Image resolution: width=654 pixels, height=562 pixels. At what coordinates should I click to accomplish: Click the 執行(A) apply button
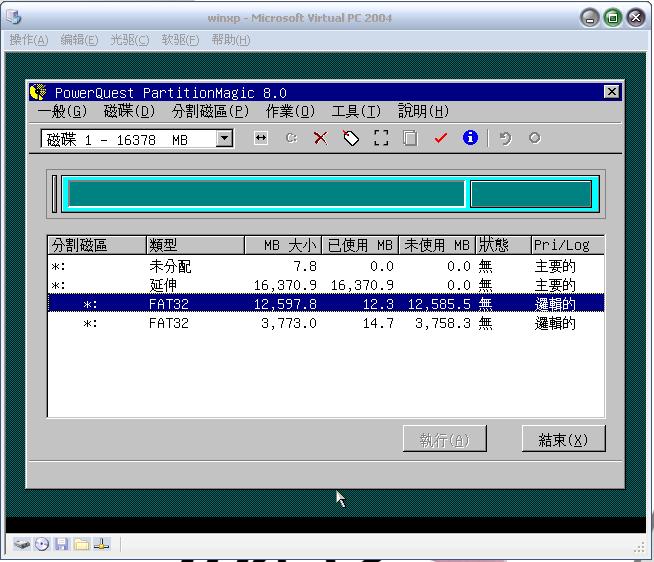445,439
